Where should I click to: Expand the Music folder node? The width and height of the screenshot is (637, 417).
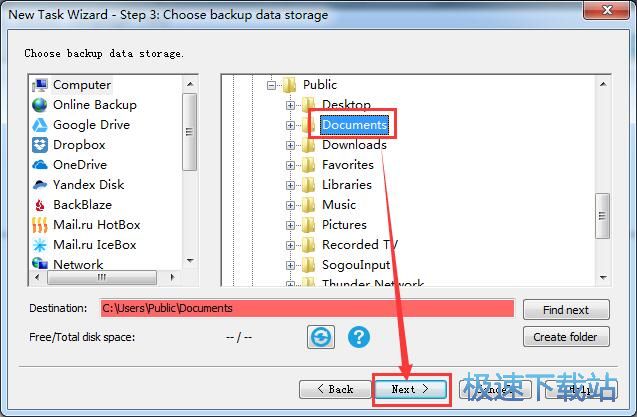pos(290,205)
